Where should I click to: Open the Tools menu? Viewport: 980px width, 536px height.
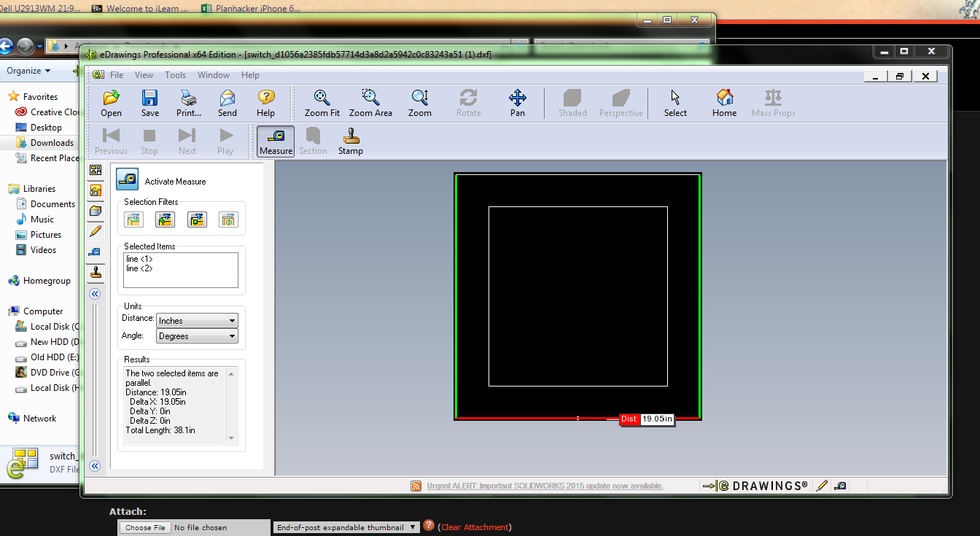pos(175,74)
